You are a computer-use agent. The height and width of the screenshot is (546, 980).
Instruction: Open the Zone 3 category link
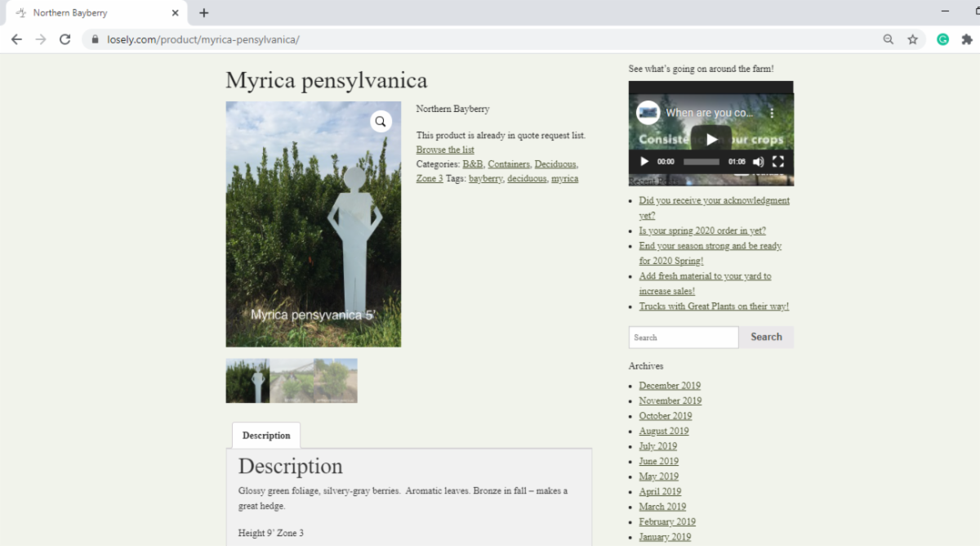[430, 178]
